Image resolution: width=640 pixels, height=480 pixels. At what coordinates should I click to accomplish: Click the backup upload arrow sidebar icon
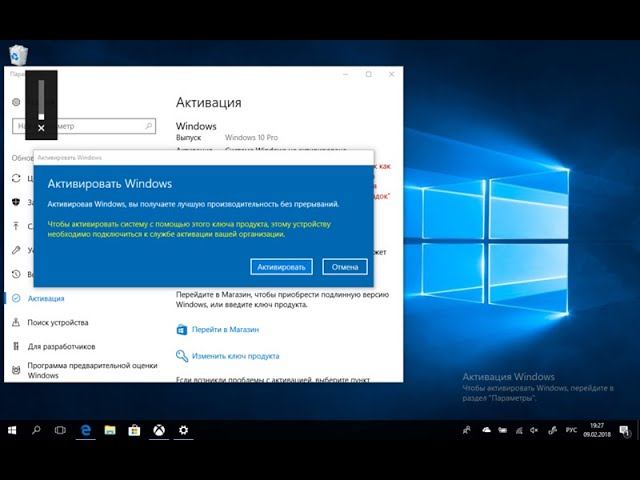16,226
